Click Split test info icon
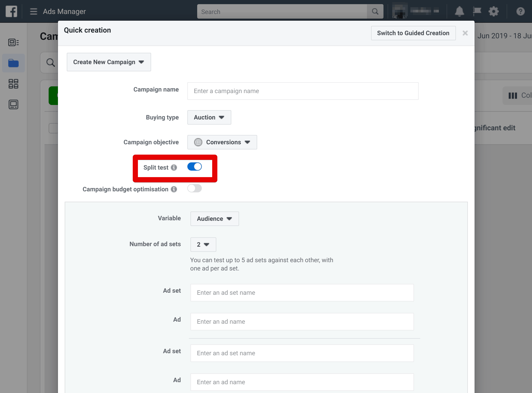 point(174,168)
